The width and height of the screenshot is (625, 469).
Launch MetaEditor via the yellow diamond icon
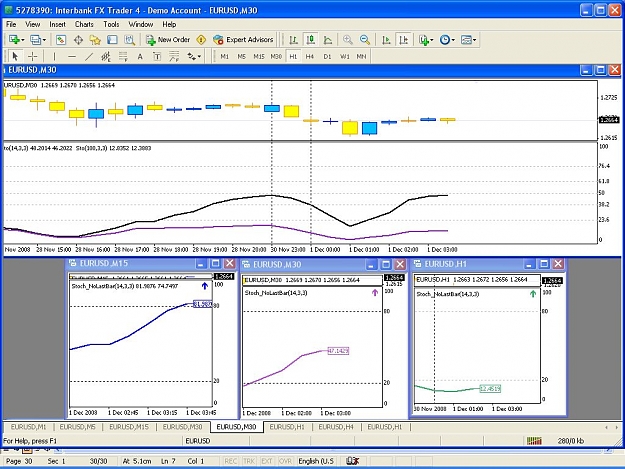coord(202,40)
